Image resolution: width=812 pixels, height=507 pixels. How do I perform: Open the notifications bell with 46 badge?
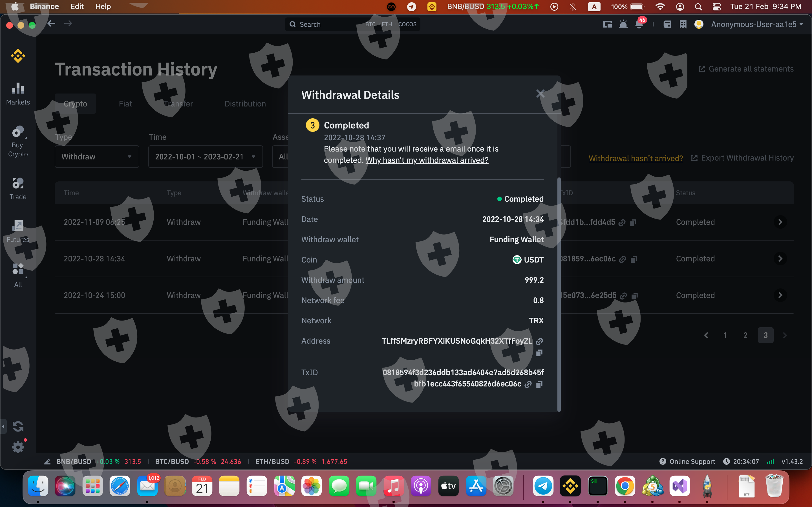639,24
